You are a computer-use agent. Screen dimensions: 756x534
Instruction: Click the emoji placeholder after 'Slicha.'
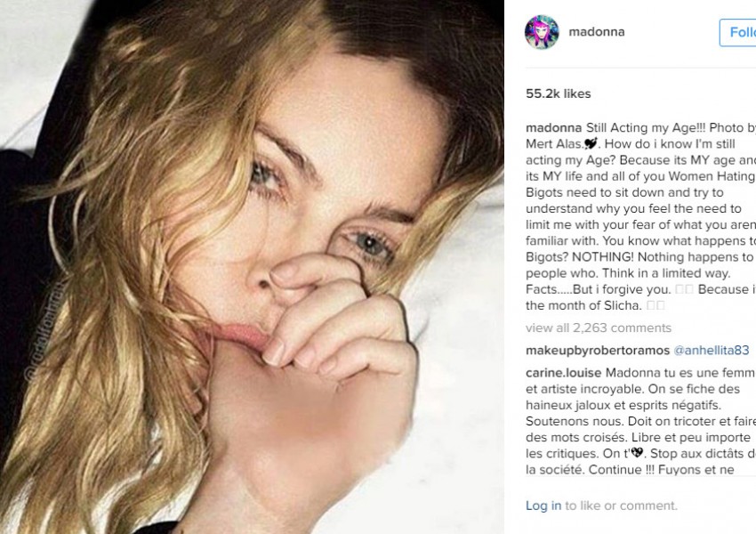pyautogui.click(x=655, y=305)
